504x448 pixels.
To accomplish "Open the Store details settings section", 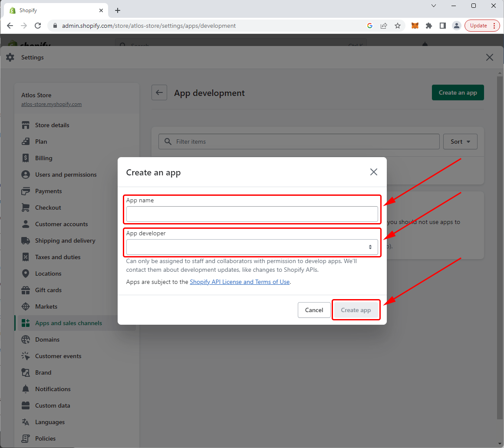I will (x=52, y=125).
